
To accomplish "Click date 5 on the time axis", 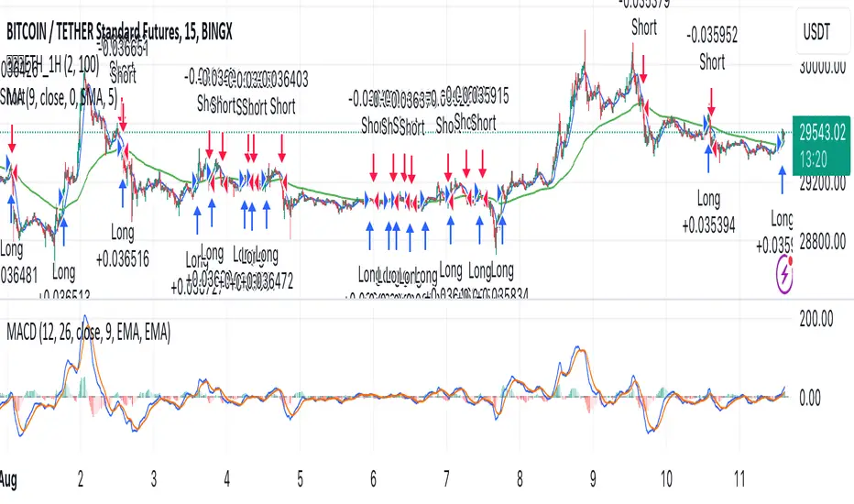I will tap(301, 479).
